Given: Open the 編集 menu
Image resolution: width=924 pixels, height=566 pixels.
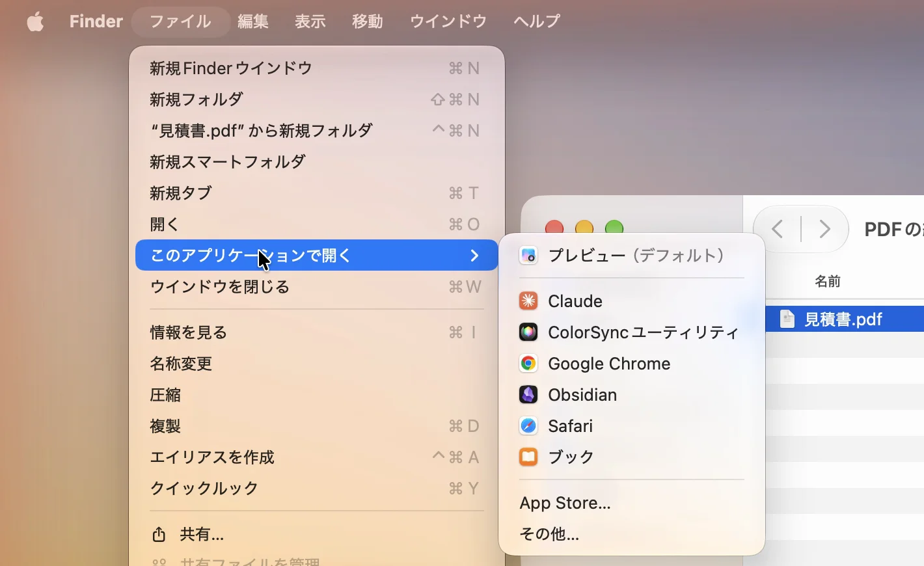Looking at the screenshot, I should coord(253,21).
